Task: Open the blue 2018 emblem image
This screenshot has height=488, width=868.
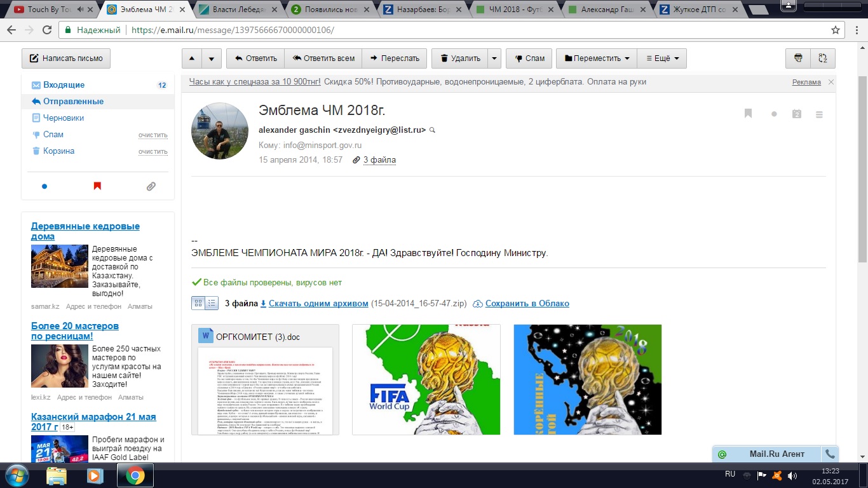Action: [588, 380]
